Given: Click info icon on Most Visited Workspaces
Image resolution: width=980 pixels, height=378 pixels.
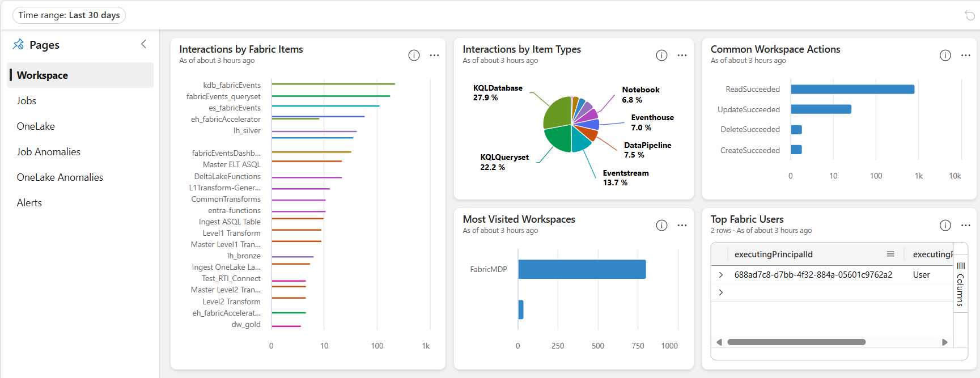Looking at the screenshot, I should tap(661, 225).
